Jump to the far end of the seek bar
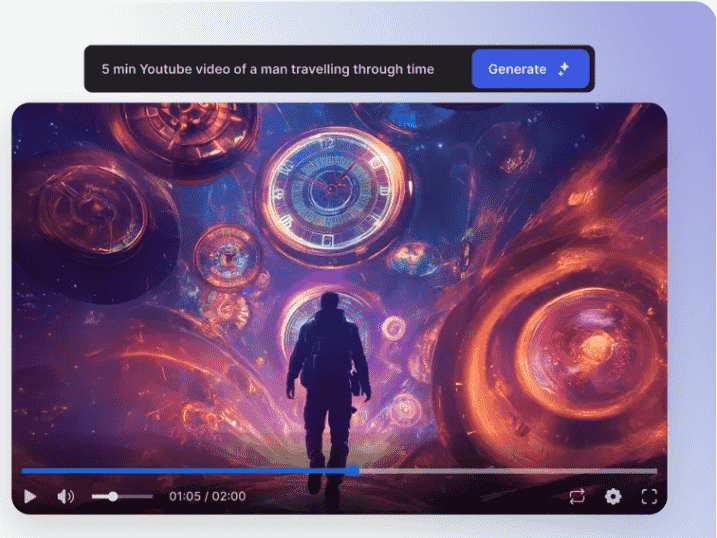 (655, 470)
